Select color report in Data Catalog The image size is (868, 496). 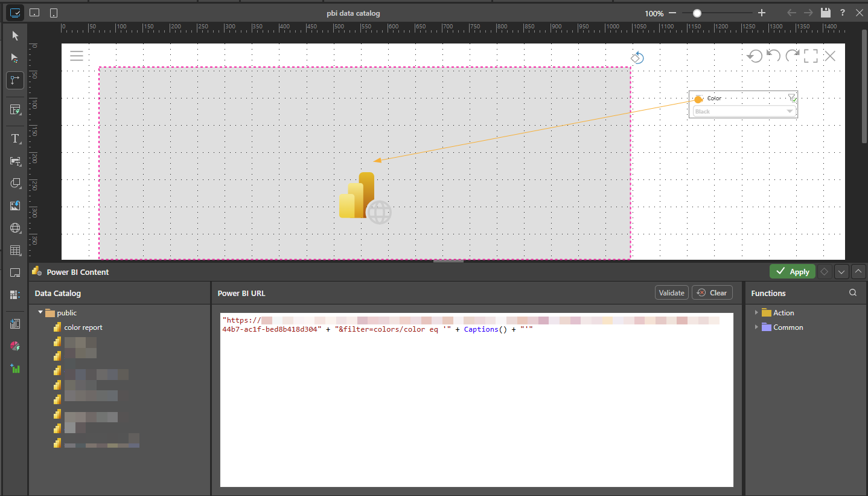click(83, 327)
